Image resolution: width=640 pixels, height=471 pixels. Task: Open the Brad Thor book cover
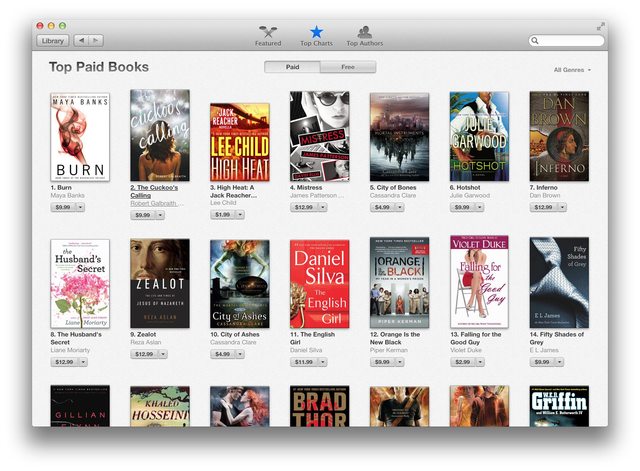[x=320, y=406]
